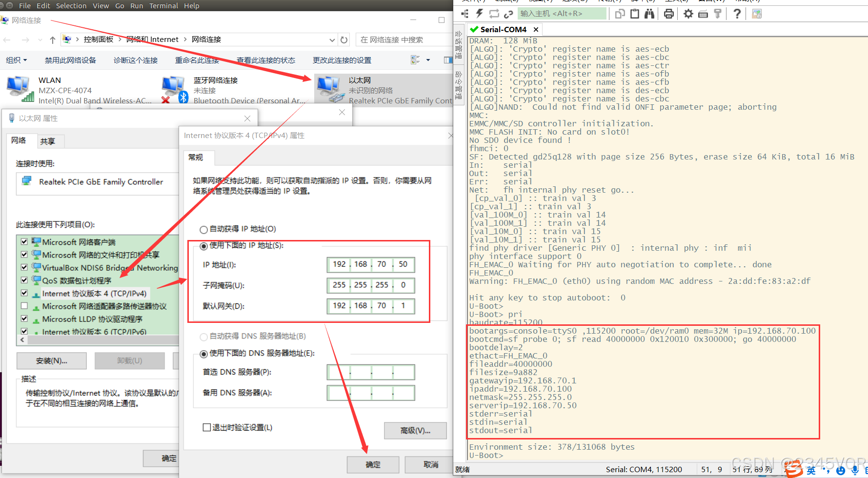Click the microphone icon in the IME bar
This screenshot has height=478, width=868.
point(854,470)
